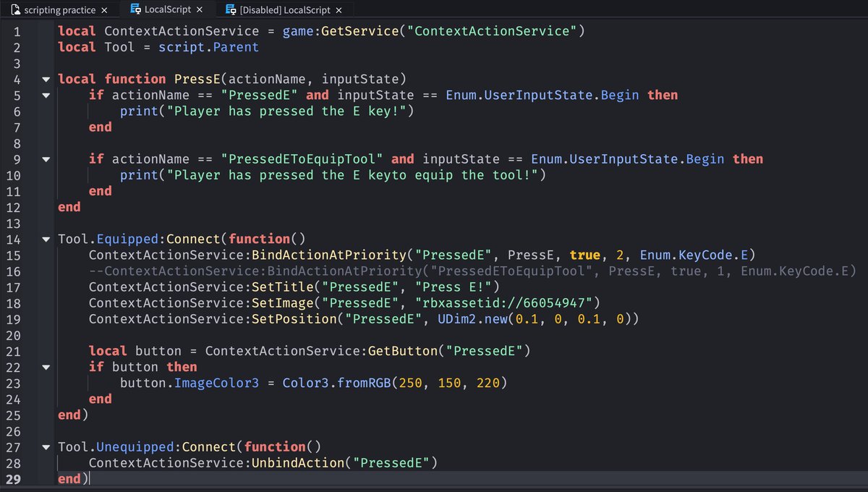The image size is (868, 492).
Task: Click "Color3.fromRGB" on line 23
Action: (336, 383)
